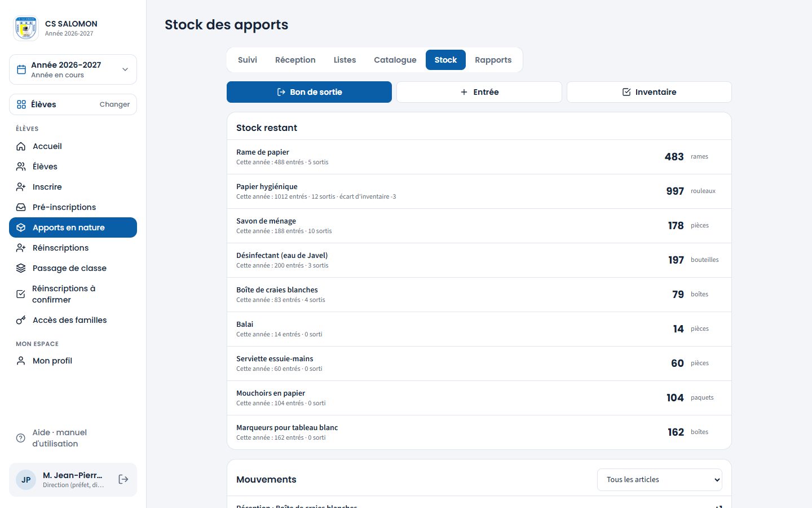Click the calendar icon beside Année 2026-2027
Viewport: 812px width, 508px height.
click(x=21, y=69)
